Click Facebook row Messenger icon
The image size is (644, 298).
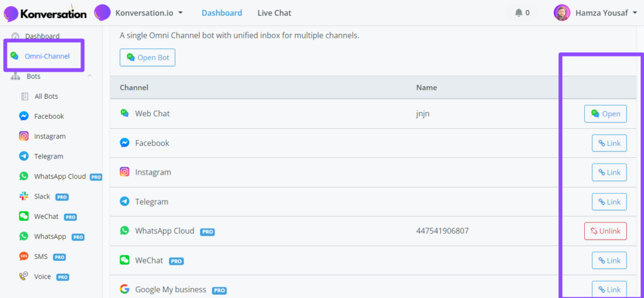tap(125, 143)
